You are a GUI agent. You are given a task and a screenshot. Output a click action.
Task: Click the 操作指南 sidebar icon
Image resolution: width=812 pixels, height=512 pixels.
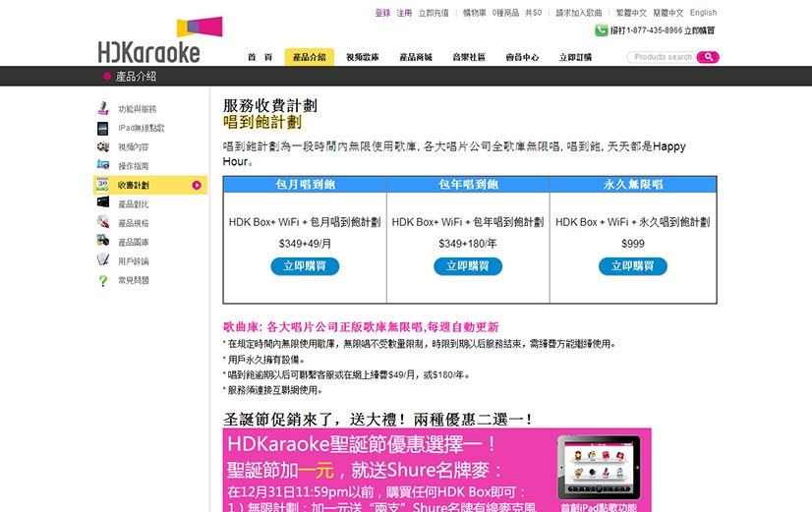coord(102,166)
